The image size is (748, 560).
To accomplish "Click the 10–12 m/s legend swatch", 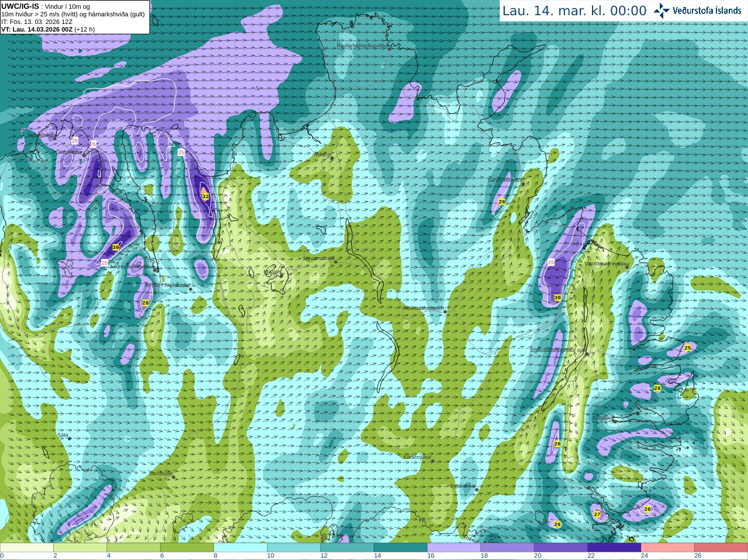I will 294,548.
